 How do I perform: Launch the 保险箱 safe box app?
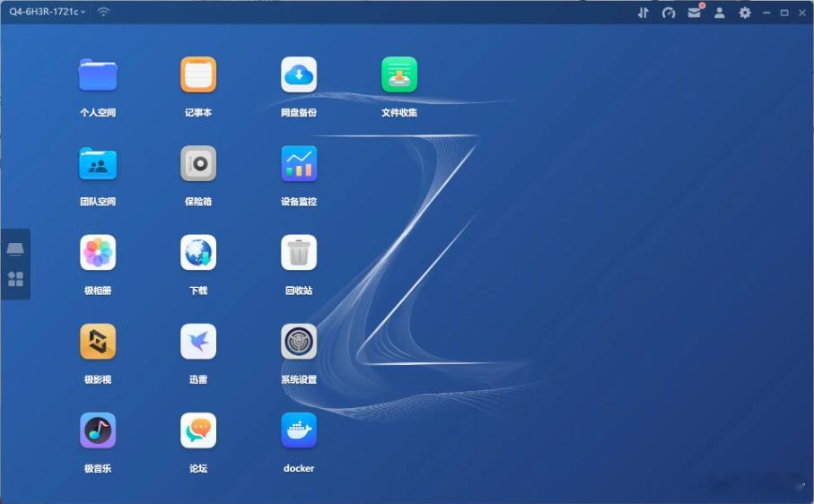coord(198,164)
